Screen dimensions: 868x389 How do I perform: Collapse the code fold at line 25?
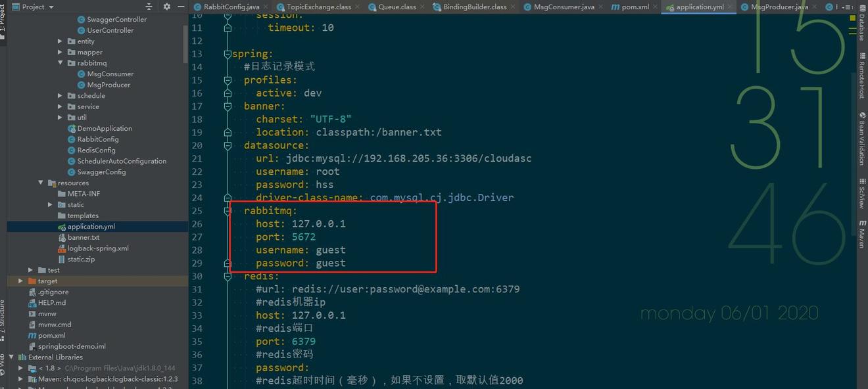coord(227,210)
